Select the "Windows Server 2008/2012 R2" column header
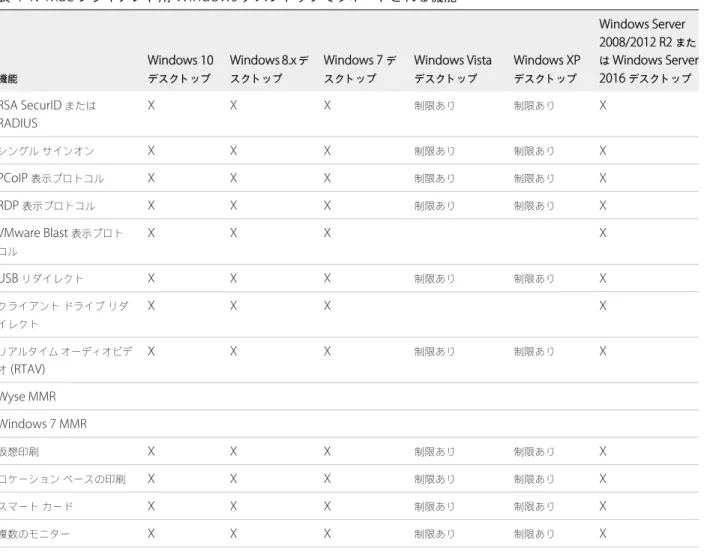Image resolution: width=704 pixels, height=558 pixels. (x=648, y=51)
